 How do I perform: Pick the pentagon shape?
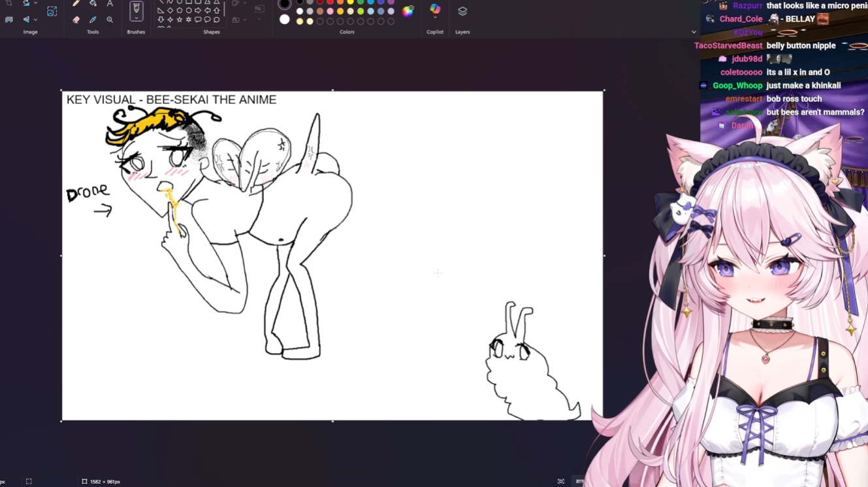coord(179,10)
